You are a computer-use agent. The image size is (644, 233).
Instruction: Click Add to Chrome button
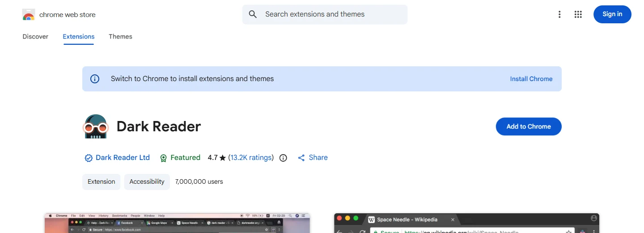tap(529, 126)
